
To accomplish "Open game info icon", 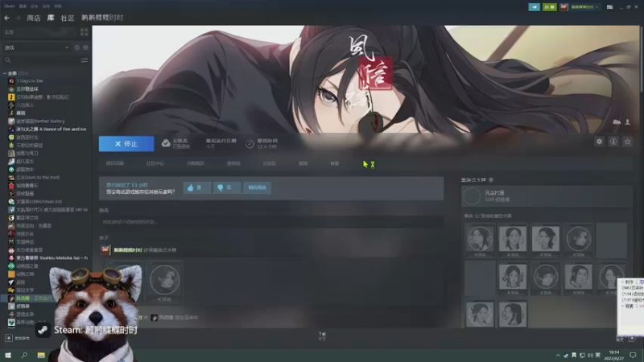I will click(x=613, y=142).
